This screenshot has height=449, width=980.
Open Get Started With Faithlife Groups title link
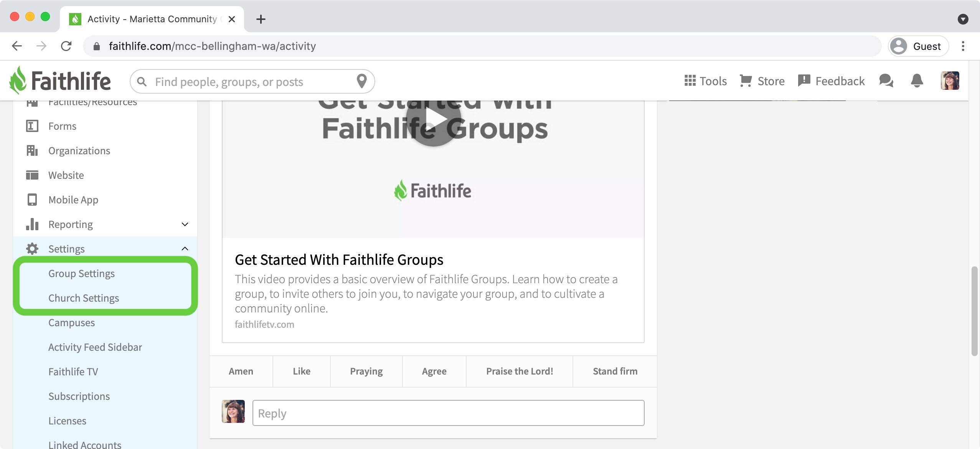(339, 260)
